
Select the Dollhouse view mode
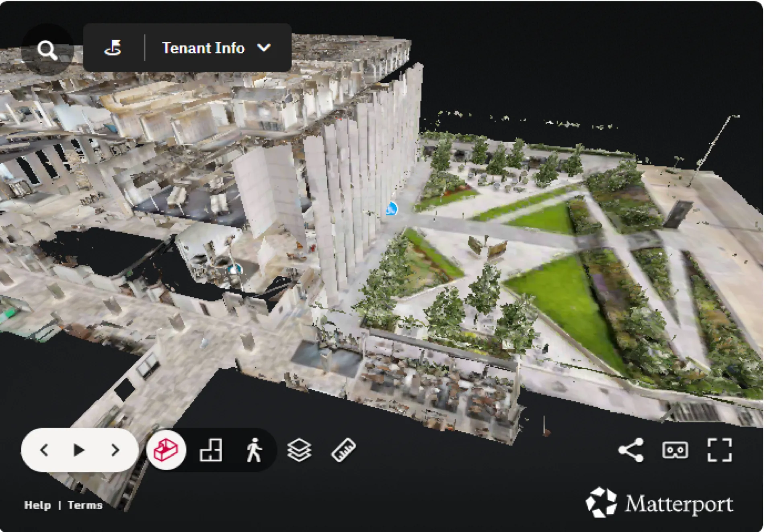click(x=166, y=450)
